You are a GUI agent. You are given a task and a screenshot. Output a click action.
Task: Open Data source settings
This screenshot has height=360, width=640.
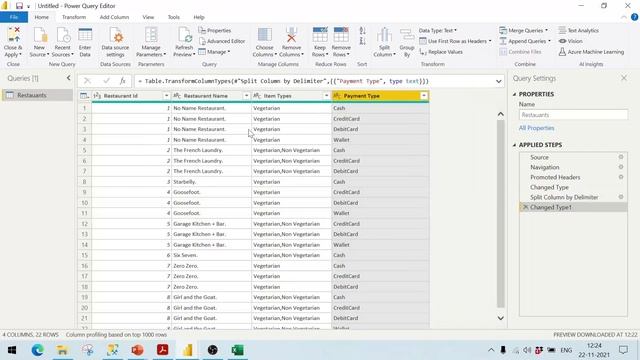tap(115, 42)
